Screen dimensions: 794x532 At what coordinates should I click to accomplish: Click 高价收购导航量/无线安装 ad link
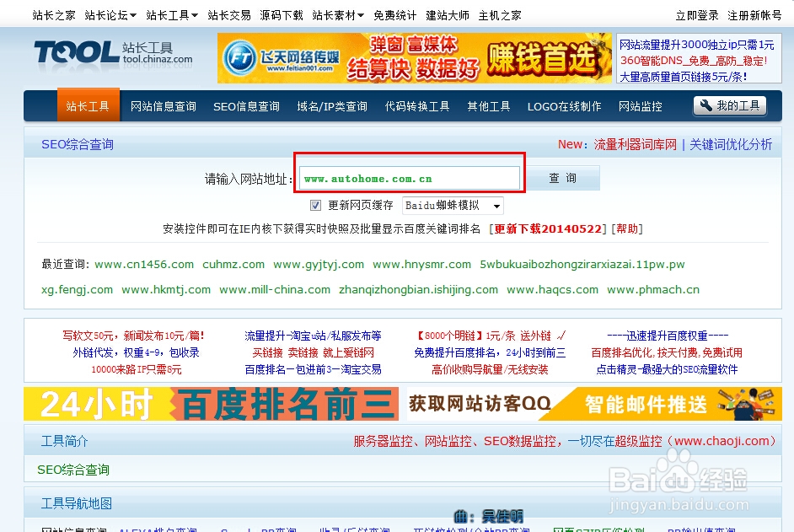pyautogui.click(x=490, y=369)
